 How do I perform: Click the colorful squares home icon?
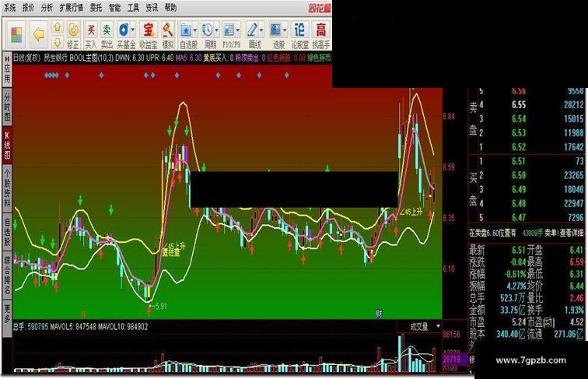pyautogui.click(x=17, y=34)
